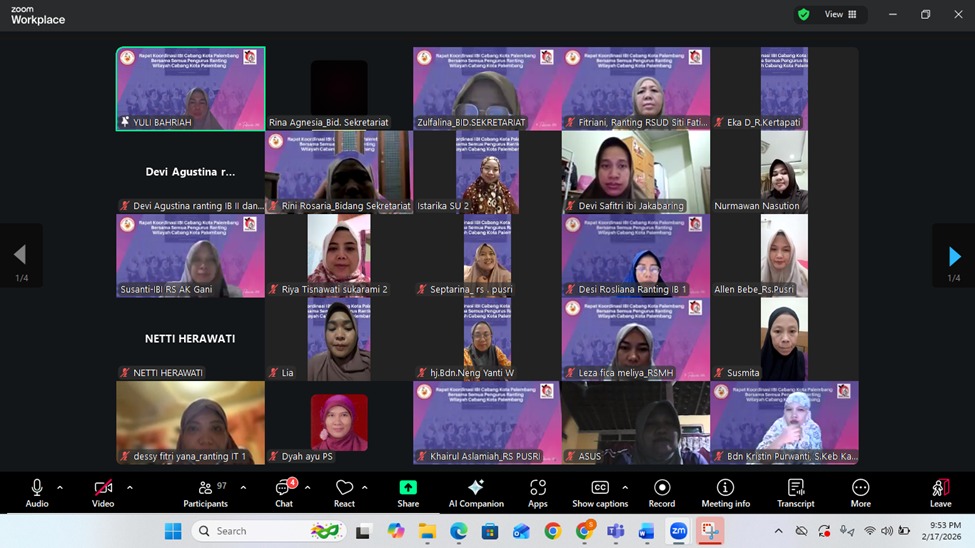Expand video options arrow next to Video
975x548 pixels.
(129, 488)
